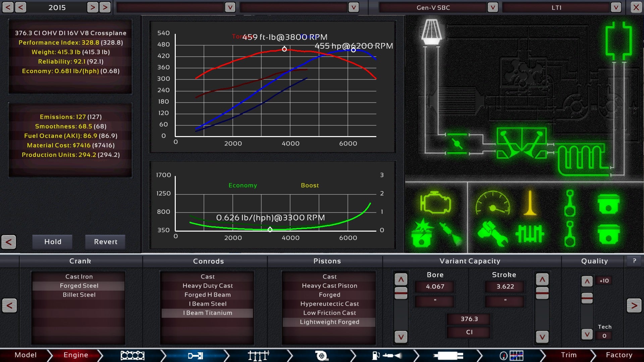
Task: Click the Quality slider handle
Action: (587, 298)
